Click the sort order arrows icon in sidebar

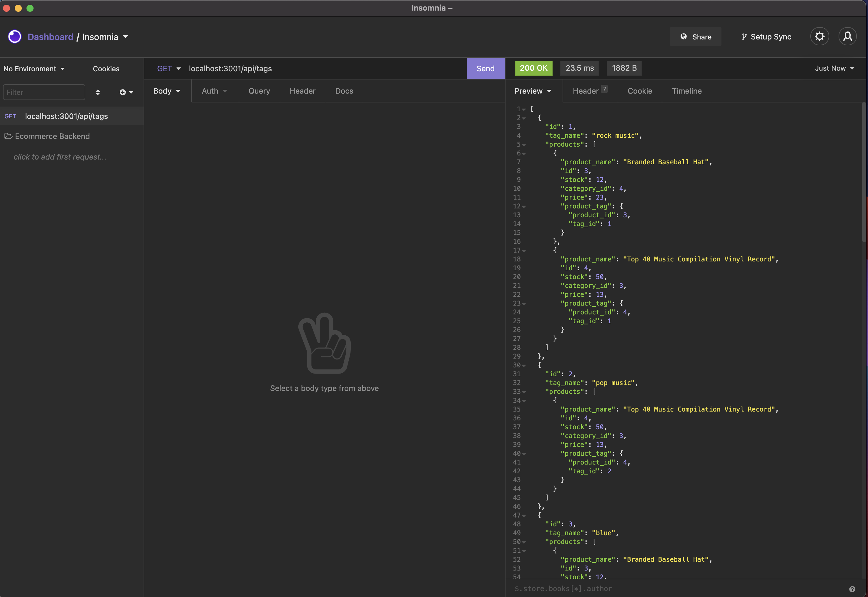coord(98,92)
